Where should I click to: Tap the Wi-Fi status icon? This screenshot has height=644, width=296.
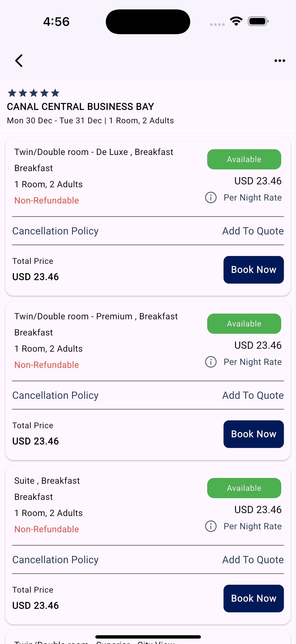[236, 21]
